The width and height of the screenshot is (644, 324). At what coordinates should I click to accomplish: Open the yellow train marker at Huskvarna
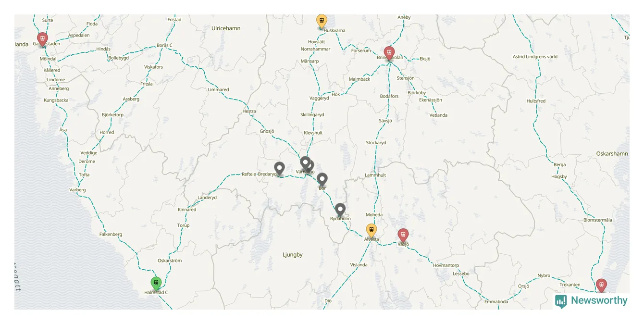coord(322,21)
